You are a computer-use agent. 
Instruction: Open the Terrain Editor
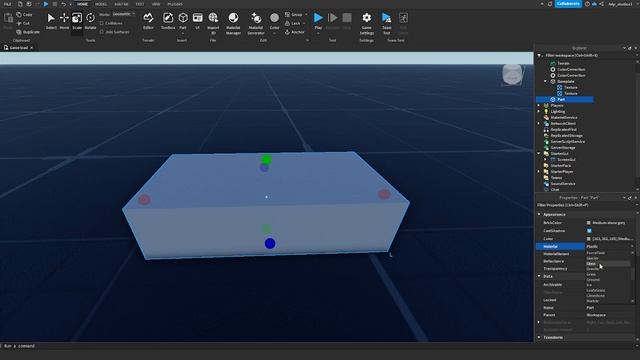[x=148, y=21]
